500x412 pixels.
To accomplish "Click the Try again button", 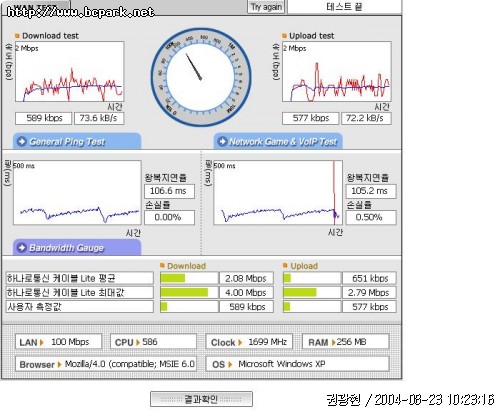I will [266, 7].
